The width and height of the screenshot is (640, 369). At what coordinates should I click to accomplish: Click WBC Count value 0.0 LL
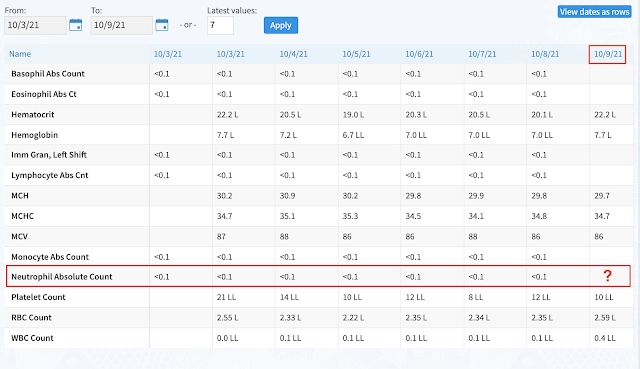coord(228,338)
